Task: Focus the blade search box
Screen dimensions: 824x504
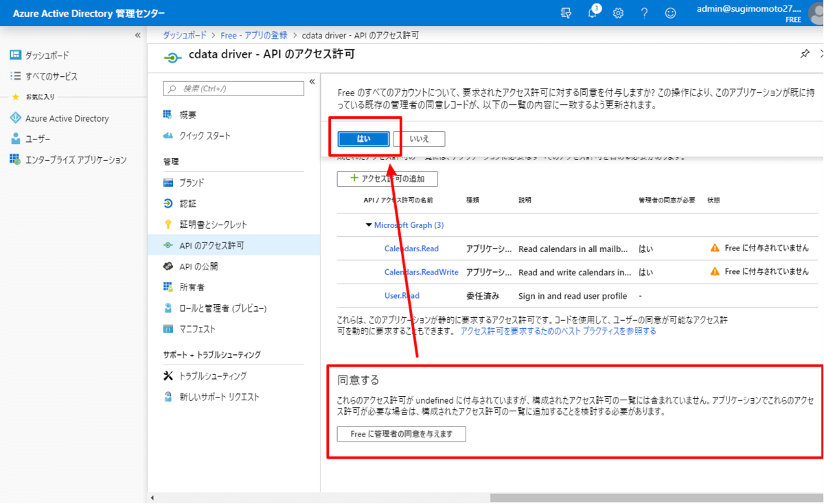Action: (233, 89)
